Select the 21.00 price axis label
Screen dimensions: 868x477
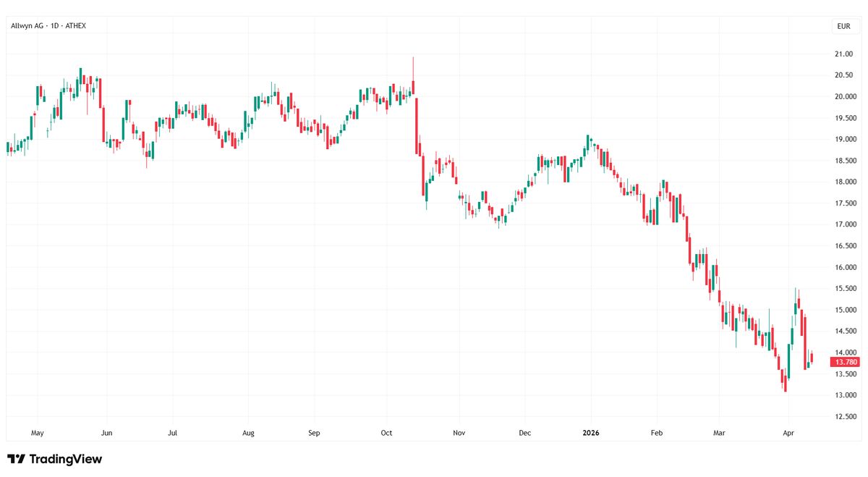coord(843,54)
